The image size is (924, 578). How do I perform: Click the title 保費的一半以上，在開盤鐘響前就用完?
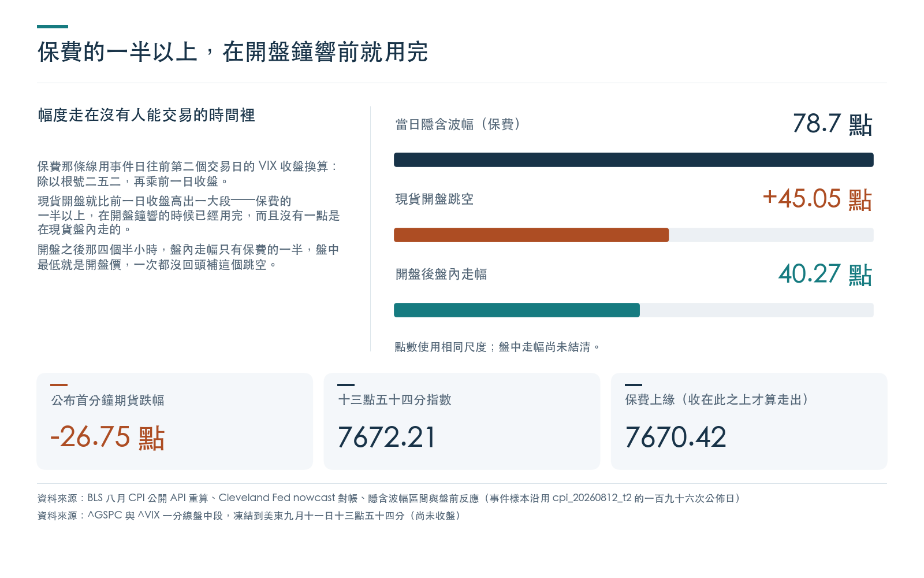point(233,52)
